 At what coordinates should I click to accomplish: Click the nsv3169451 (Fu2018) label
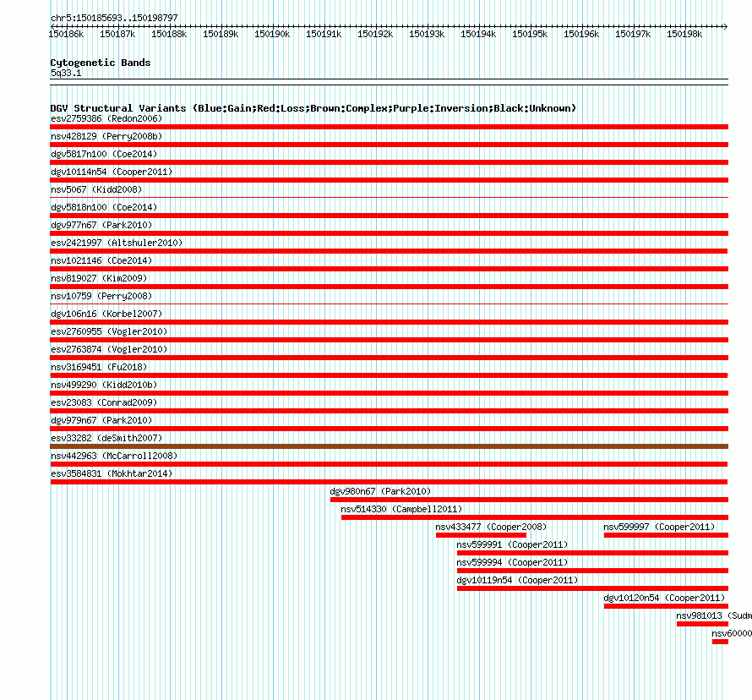[99, 367]
